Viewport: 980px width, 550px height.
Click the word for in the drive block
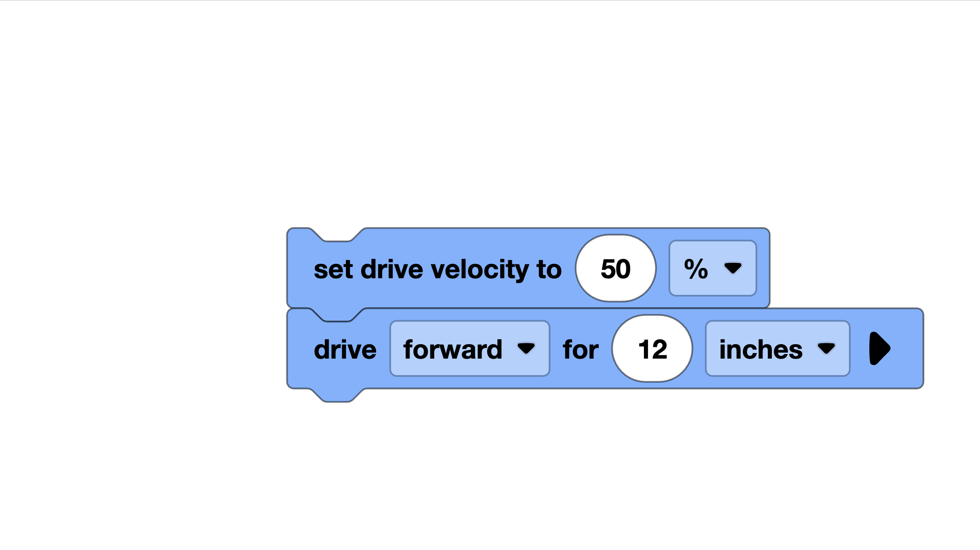pyautogui.click(x=580, y=348)
